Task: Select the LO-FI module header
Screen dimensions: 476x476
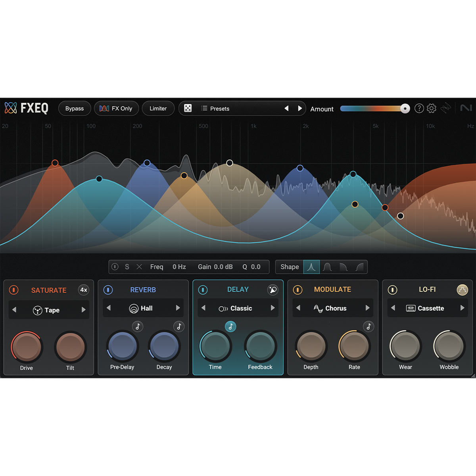Action: point(427,289)
